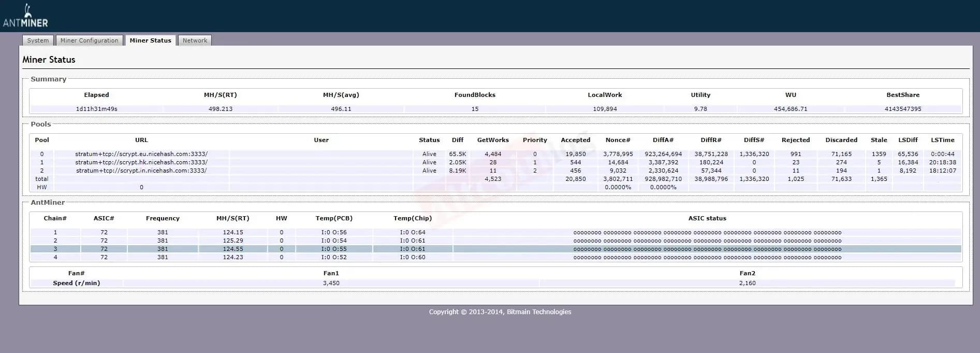Click the scrypt.hk.nicehash.com pool URL
Viewport: 980px width, 353px height.
pyautogui.click(x=141, y=162)
